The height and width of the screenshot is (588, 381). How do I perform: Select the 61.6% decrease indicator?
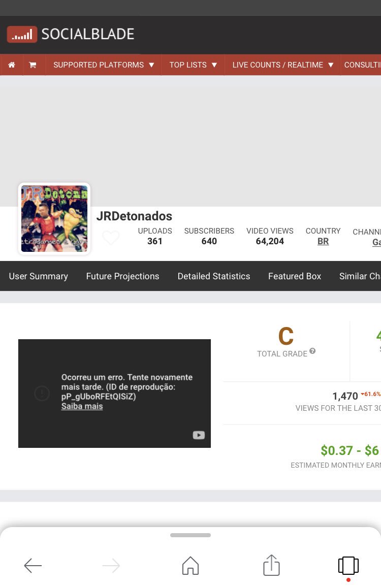click(x=370, y=394)
